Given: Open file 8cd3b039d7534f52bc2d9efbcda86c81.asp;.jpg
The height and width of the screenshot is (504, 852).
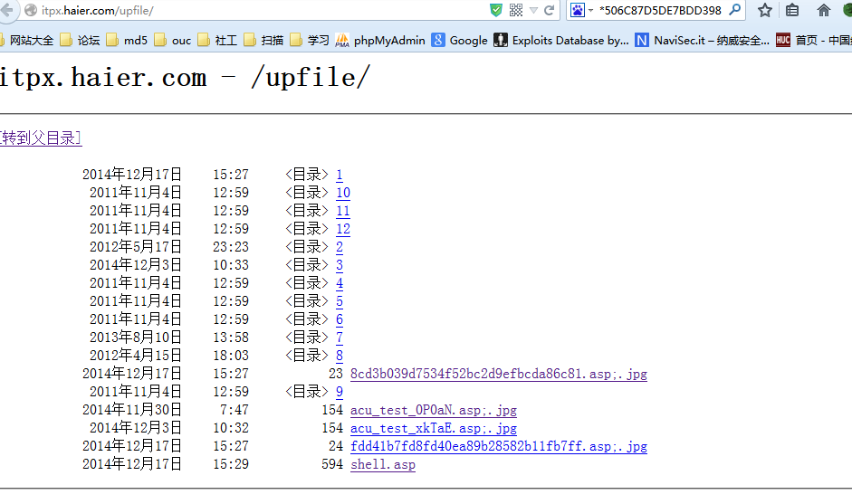Looking at the screenshot, I should (x=499, y=375).
